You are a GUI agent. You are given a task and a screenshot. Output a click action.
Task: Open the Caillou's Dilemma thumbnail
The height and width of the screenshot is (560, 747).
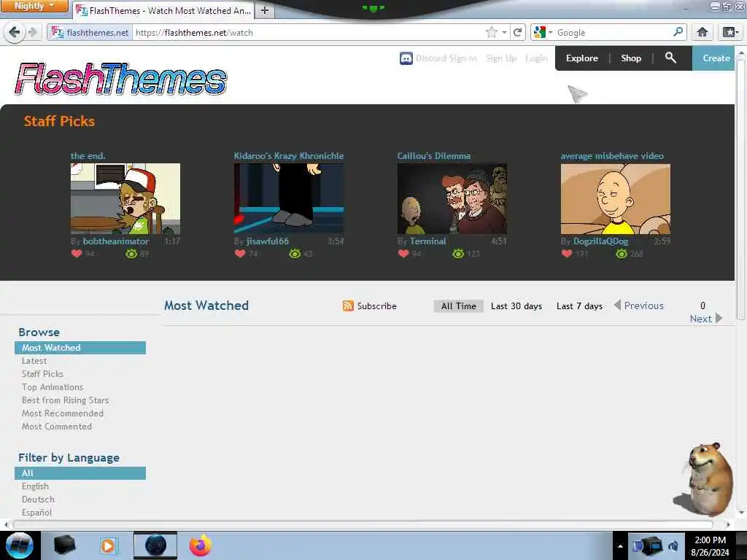coord(452,198)
